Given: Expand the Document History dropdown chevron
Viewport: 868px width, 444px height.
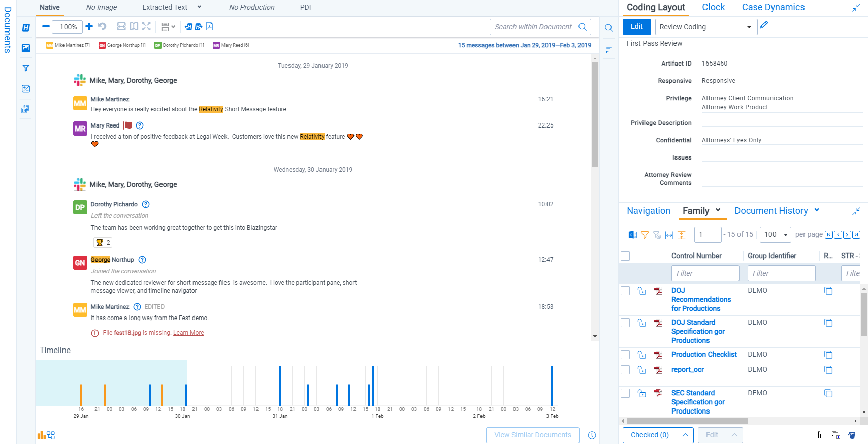Looking at the screenshot, I should [x=817, y=210].
